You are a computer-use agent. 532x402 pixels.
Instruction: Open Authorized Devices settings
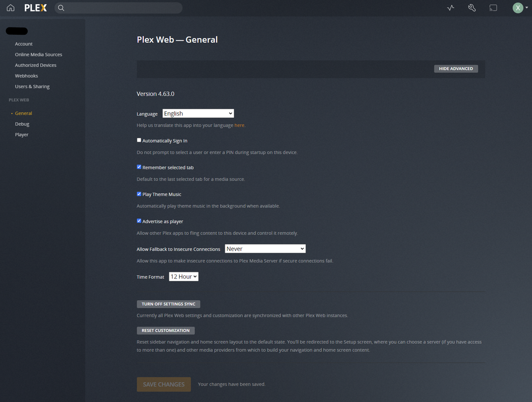[36, 65]
